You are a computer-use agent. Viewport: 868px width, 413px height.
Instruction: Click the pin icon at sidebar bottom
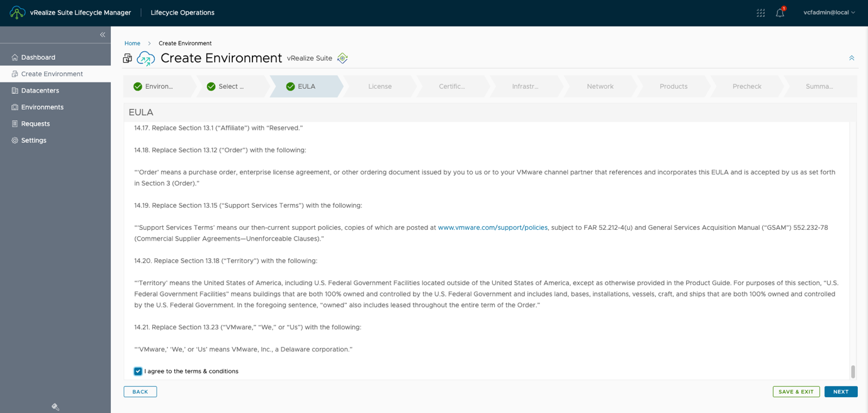(x=55, y=407)
